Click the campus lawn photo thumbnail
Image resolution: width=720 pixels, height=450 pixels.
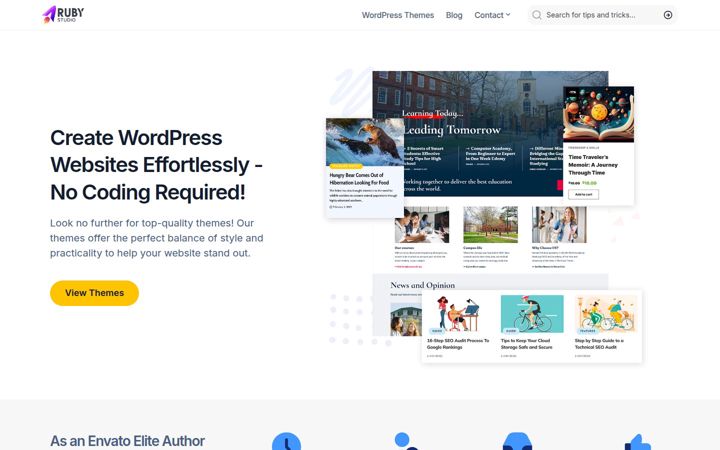[490, 225]
